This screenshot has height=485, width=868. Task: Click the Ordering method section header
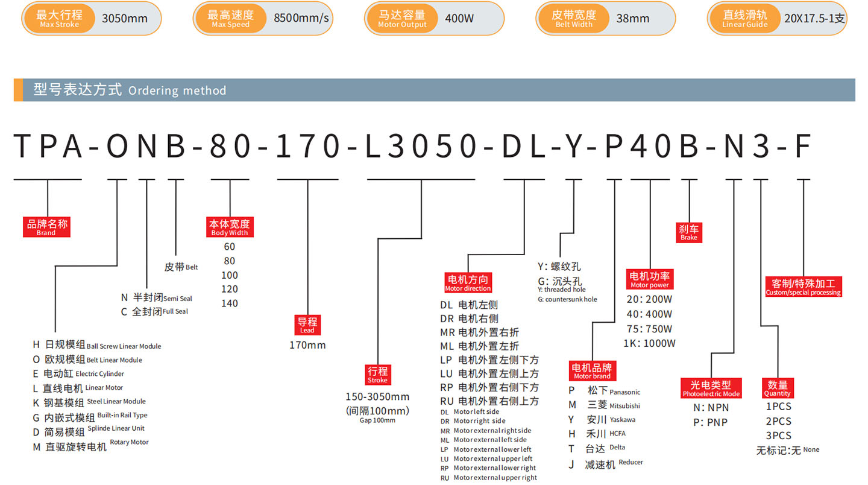point(434,90)
